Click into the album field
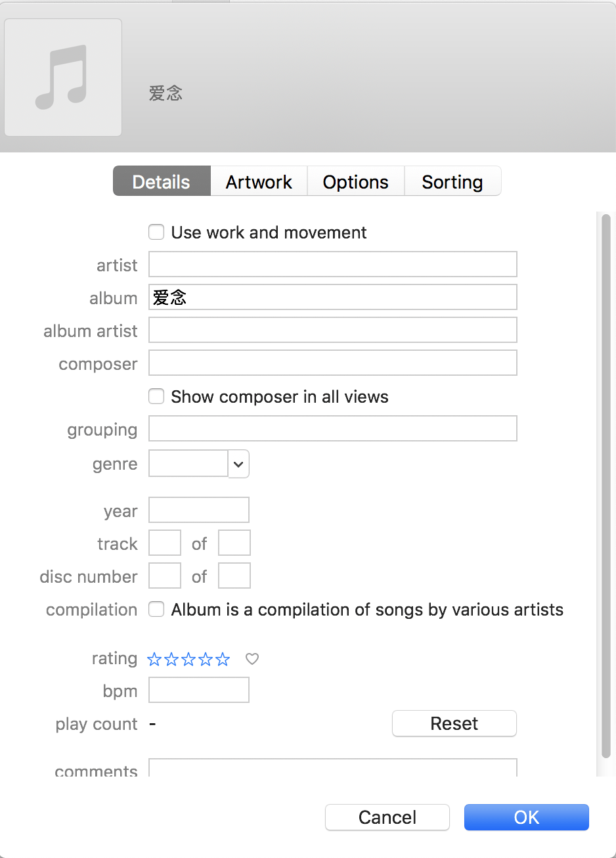The height and width of the screenshot is (858, 616). coord(332,298)
